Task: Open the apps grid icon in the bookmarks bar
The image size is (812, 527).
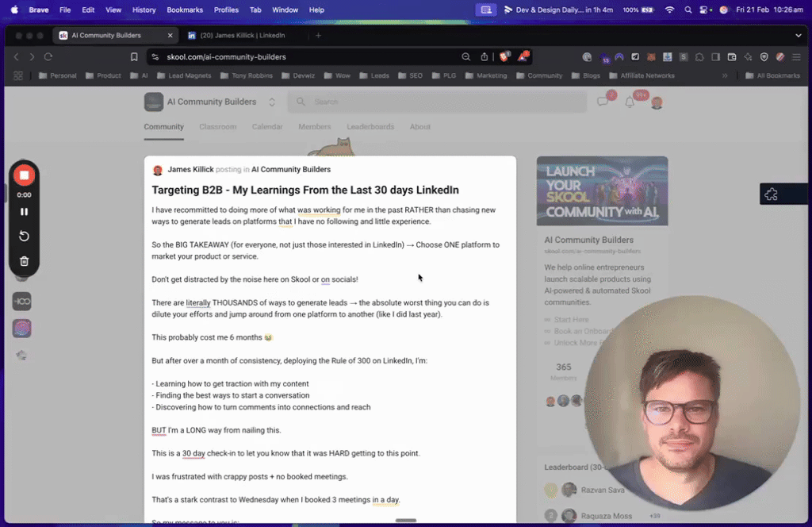Action: point(18,75)
